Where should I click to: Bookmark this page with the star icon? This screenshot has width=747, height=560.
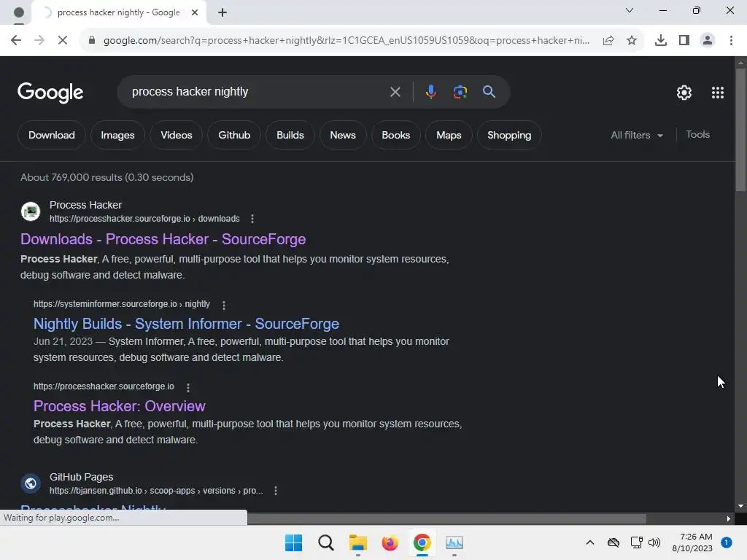click(632, 41)
